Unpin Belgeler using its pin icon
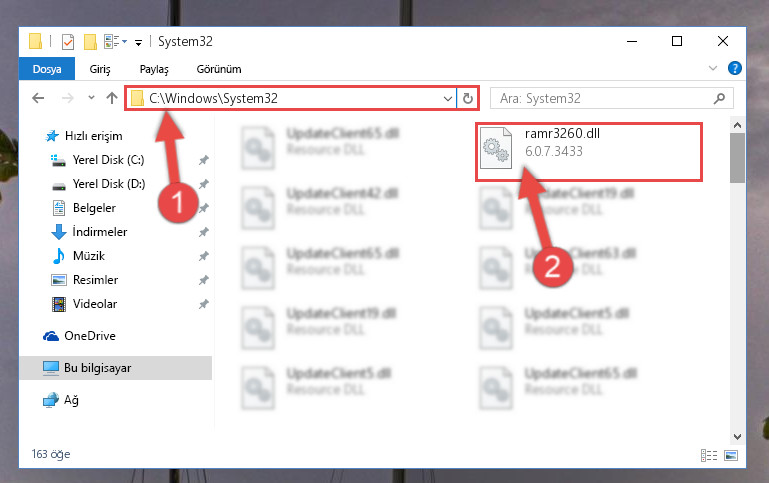769x483 pixels. (x=204, y=208)
